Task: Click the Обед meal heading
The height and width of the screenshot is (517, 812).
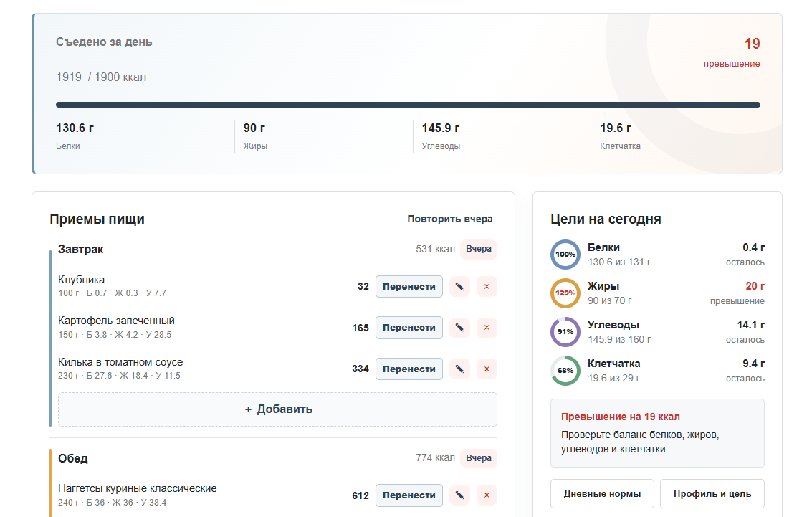Action: click(x=73, y=458)
